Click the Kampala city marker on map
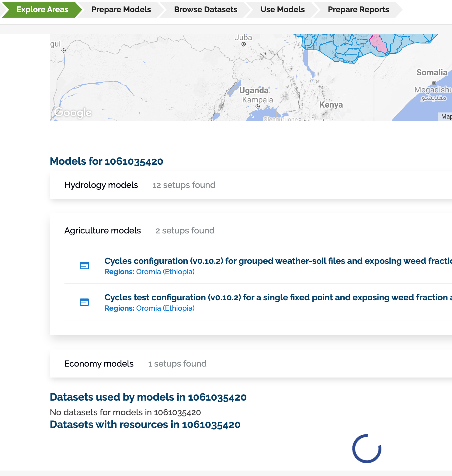The height and width of the screenshot is (476, 452). coord(258,106)
